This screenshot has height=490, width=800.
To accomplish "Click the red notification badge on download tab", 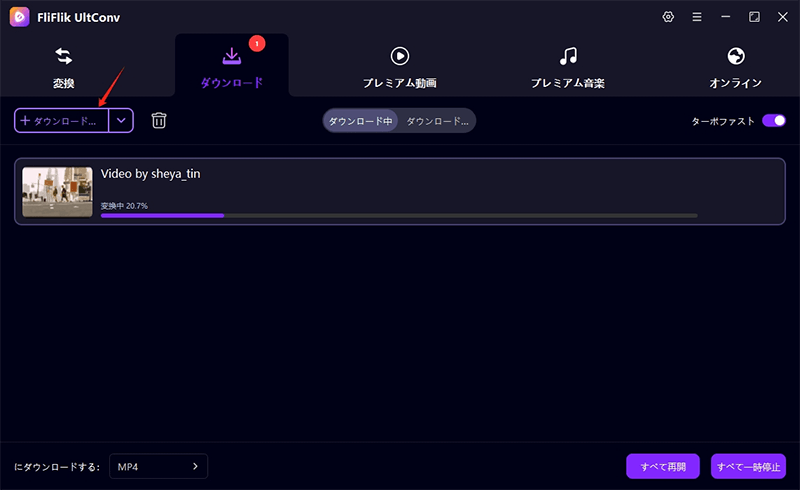I will tap(256, 44).
